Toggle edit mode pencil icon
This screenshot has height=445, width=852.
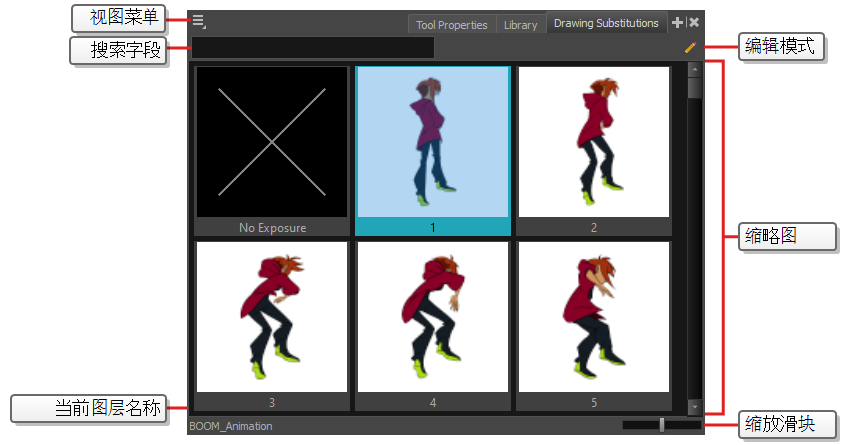689,47
